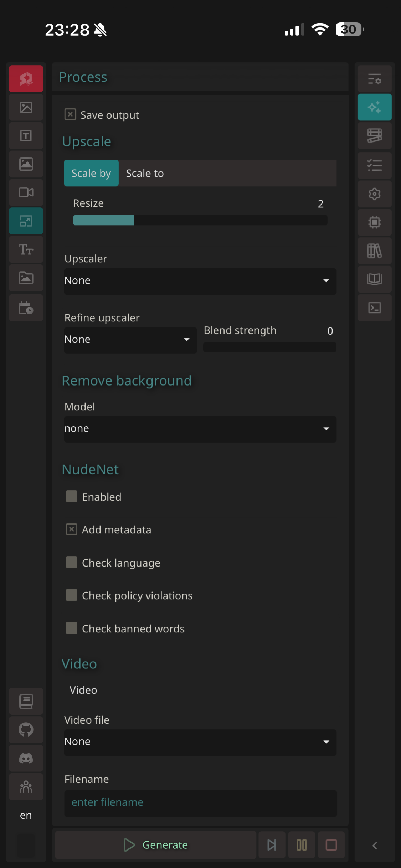The height and width of the screenshot is (868, 401).
Task: Open the GitHub icon in sidebar
Action: [x=26, y=730]
